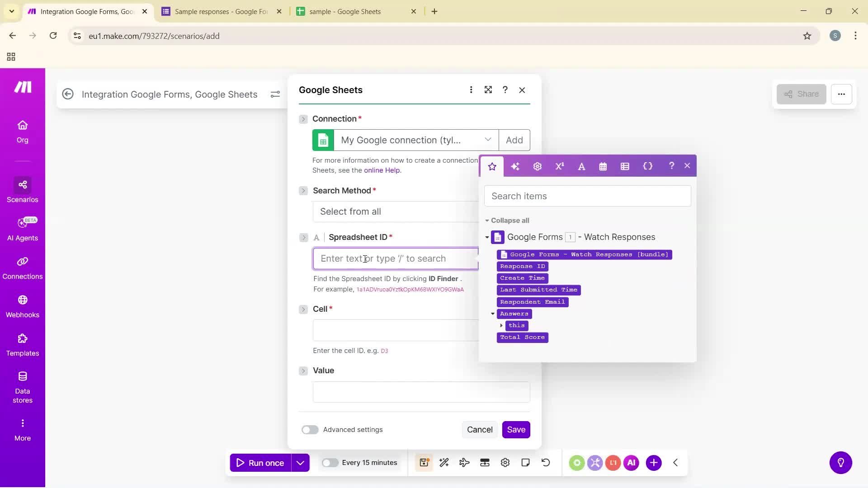The width and height of the screenshot is (868, 488).
Task: Open the Date functions calendar tab
Action: click(603, 166)
